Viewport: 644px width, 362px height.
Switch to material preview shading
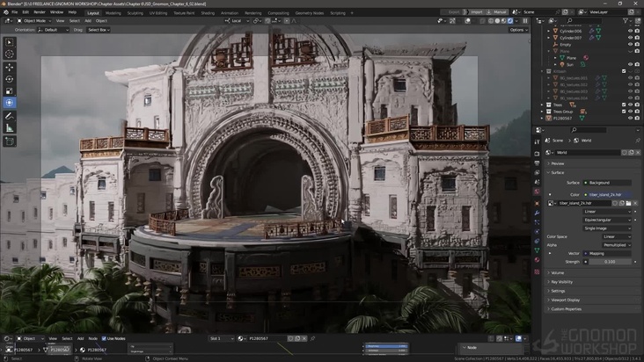click(x=504, y=21)
